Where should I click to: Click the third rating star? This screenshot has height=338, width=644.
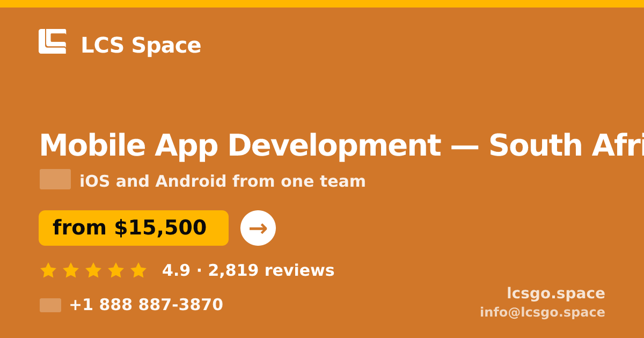(93, 270)
